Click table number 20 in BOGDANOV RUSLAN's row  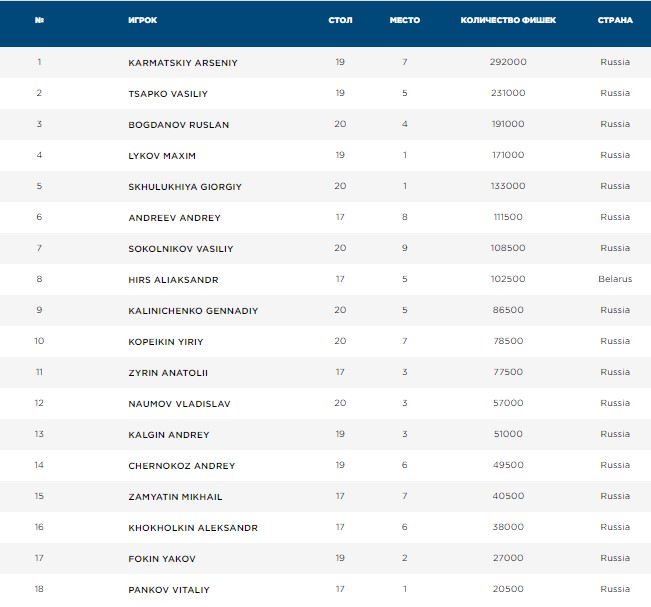coord(340,124)
